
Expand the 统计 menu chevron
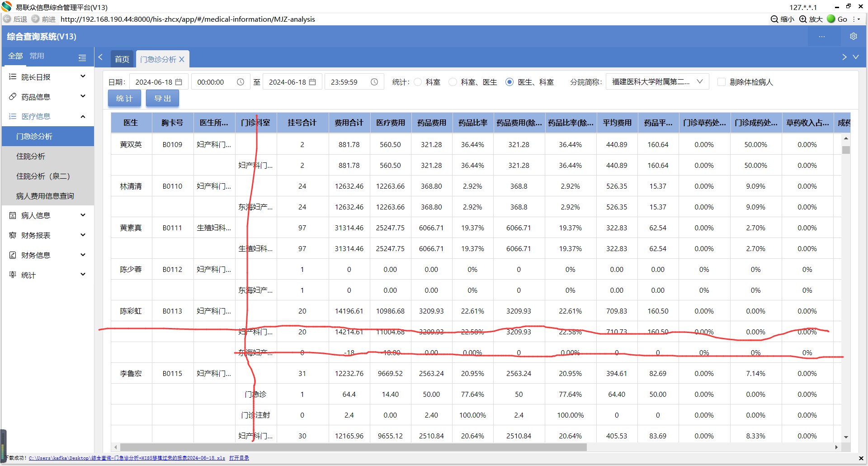[83, 275]
